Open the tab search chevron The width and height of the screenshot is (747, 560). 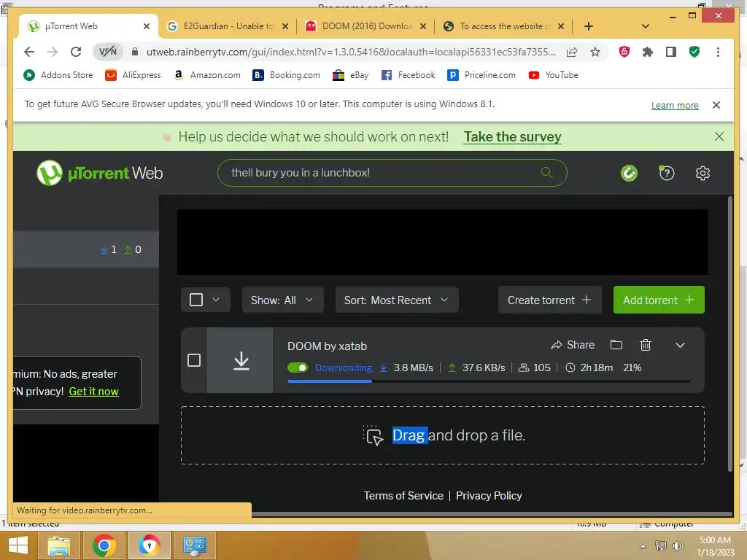[645, 26]
